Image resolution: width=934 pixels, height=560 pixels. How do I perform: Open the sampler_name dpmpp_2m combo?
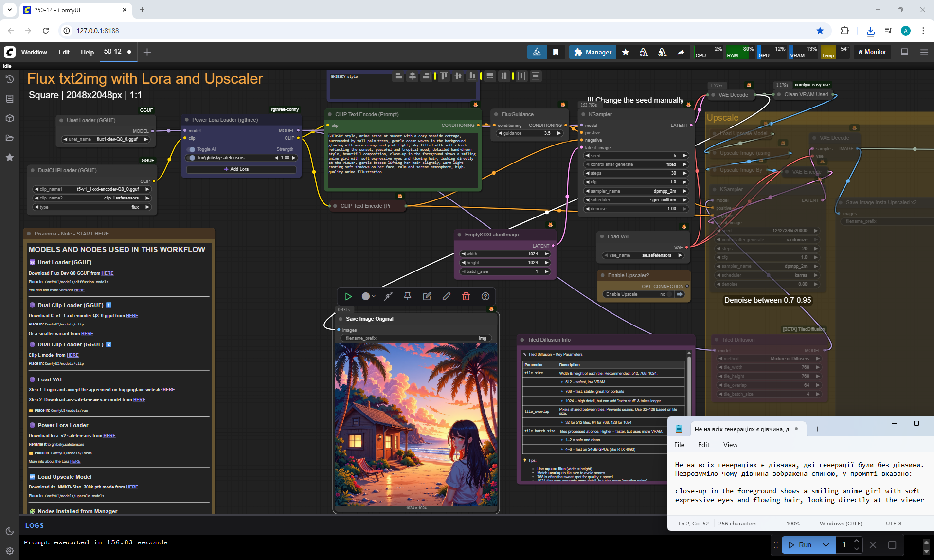[636, 191]
